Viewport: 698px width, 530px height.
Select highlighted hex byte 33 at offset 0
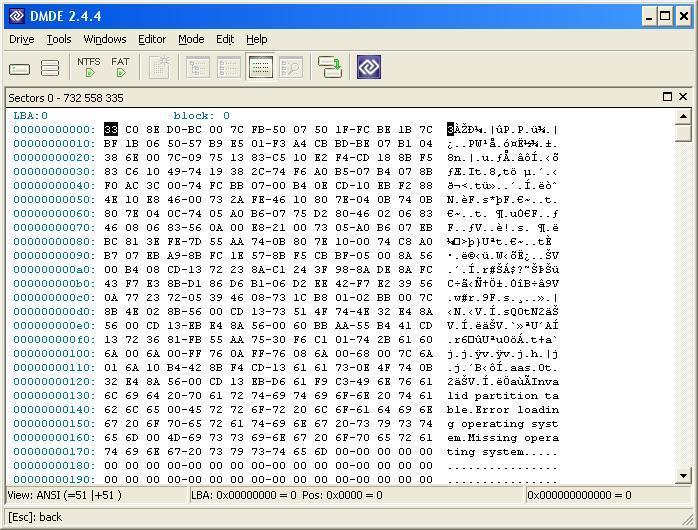(111, 129)
